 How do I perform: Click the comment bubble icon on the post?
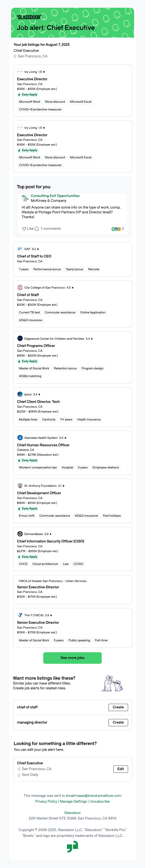click(37, 229)
